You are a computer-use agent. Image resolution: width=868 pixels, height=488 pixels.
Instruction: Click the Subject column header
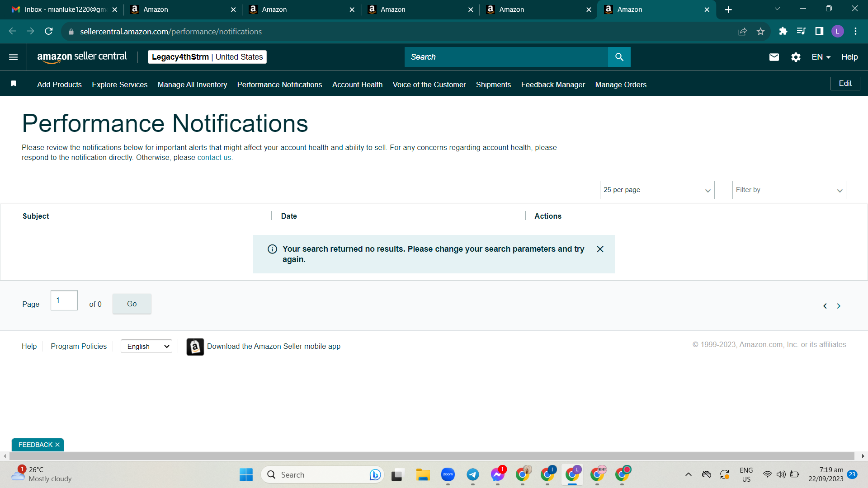coord(36,216)
